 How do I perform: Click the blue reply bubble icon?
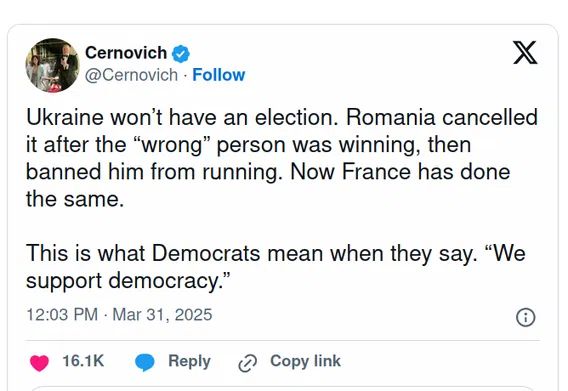145,362
